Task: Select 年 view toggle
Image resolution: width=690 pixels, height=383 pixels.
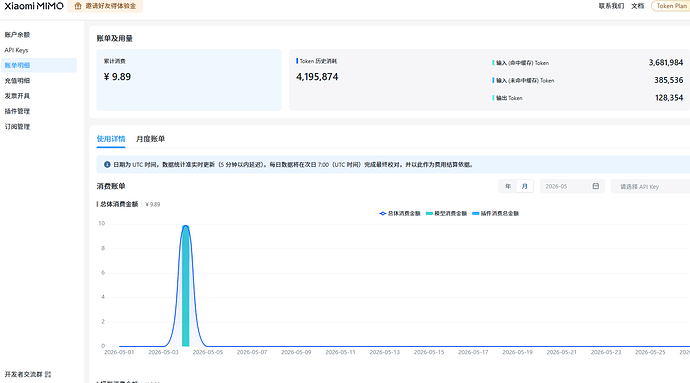Action: 508,186
